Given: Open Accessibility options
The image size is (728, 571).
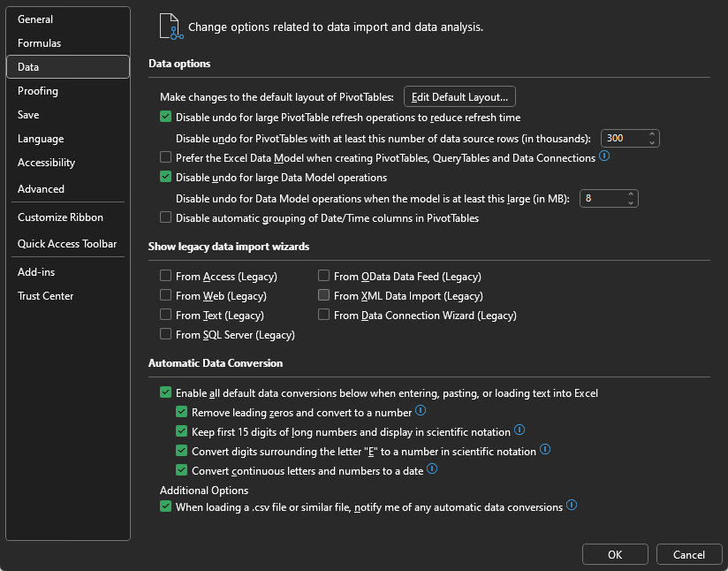Looking at the screenshot, I should (x=68, y=163).
